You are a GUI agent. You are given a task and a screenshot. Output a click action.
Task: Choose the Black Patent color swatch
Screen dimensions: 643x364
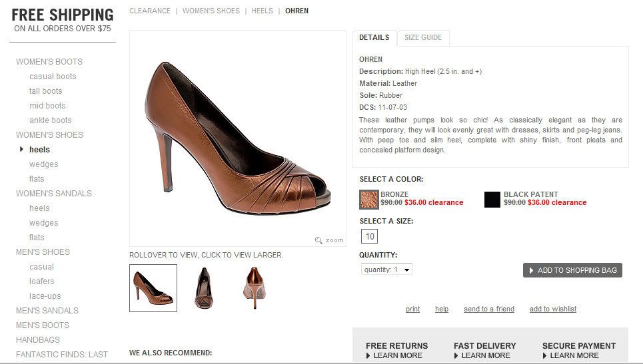[x=492, y=199]
